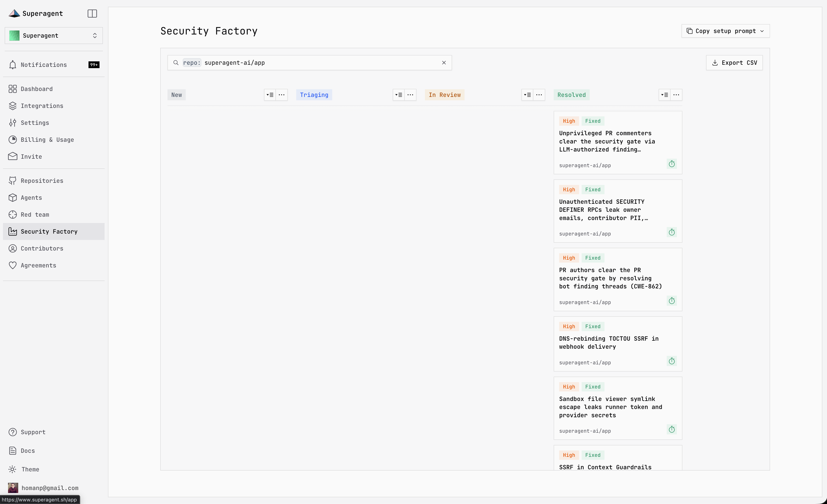This screenshot has width=827, height=504.
Task: Click timer icon on Unauthenticated SECURITY DEFINER card
Action: pos(672,232)
